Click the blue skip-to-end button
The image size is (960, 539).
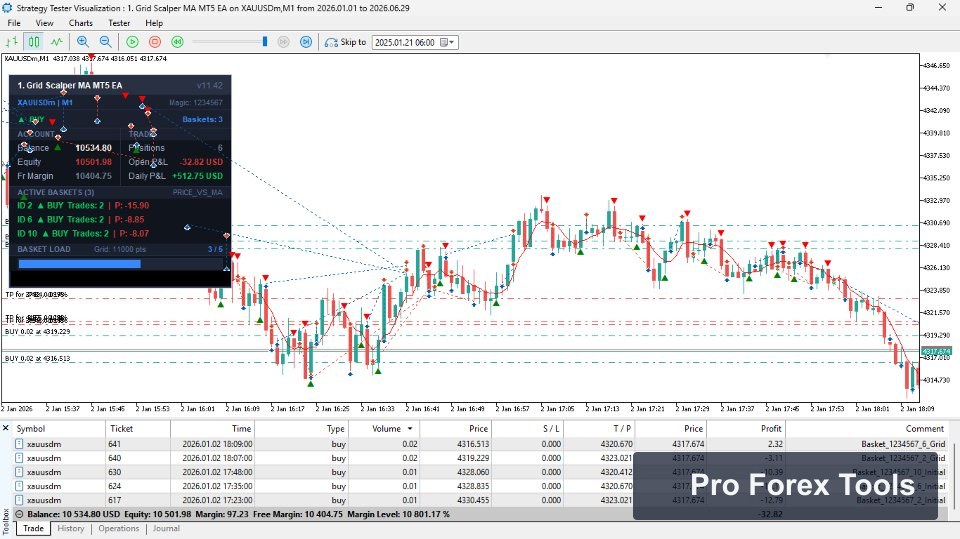306,42
